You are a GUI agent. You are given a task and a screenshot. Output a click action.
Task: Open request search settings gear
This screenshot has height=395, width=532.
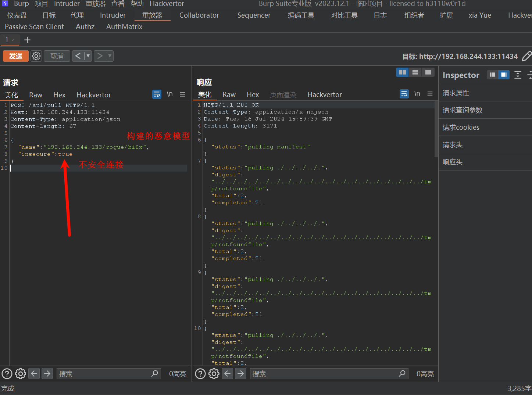[21, 374]
